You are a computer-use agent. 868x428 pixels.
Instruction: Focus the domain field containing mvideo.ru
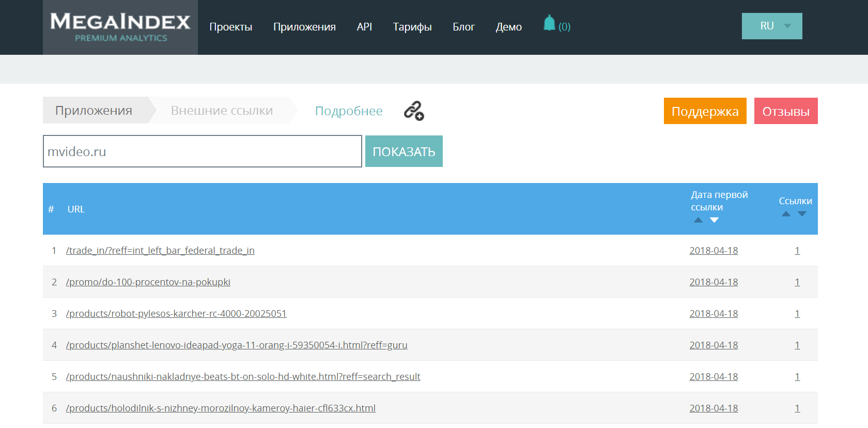203,151
